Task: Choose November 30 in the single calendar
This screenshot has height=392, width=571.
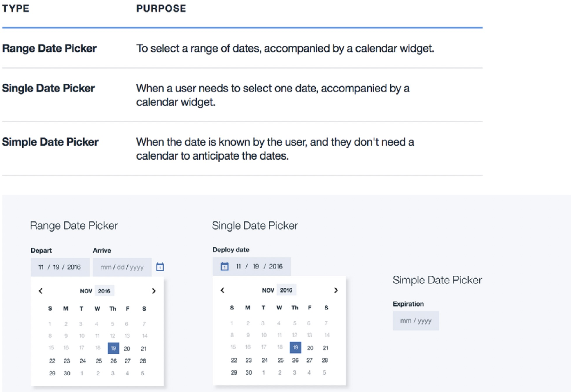Action: pyautogui.click(x=249, y=372)
